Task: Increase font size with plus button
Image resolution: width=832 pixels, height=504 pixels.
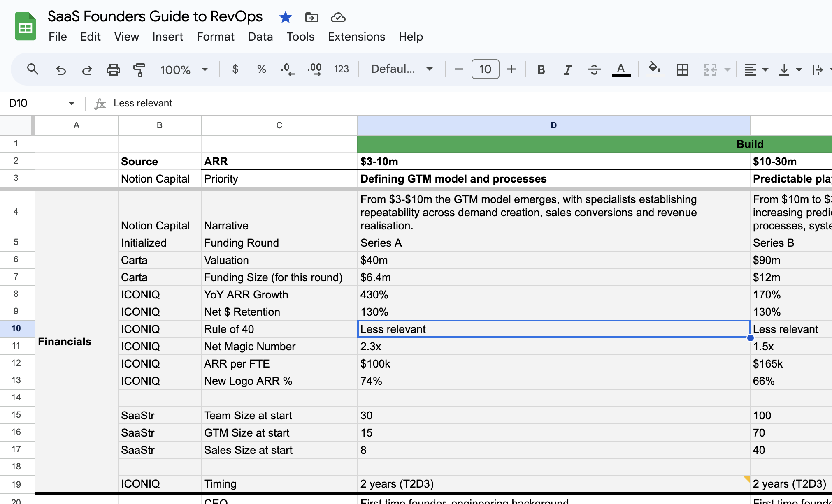Action: click(511, 69)
